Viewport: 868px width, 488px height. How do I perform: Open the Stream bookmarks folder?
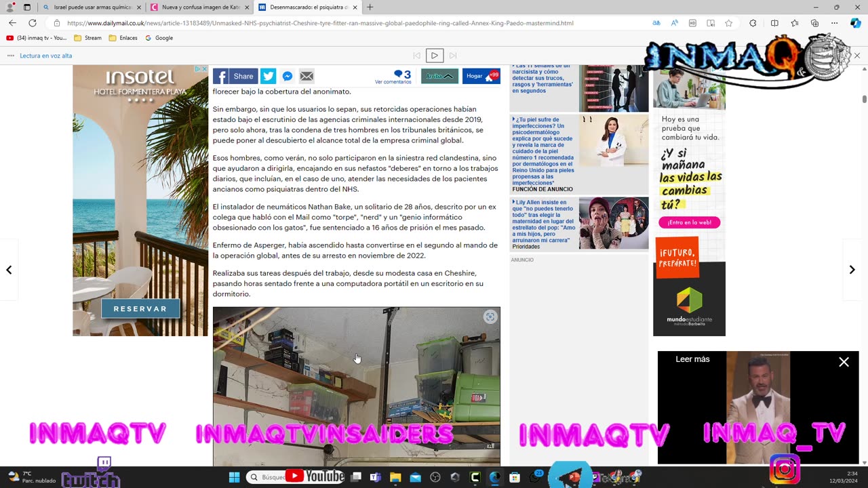click(x=88, y=38)
